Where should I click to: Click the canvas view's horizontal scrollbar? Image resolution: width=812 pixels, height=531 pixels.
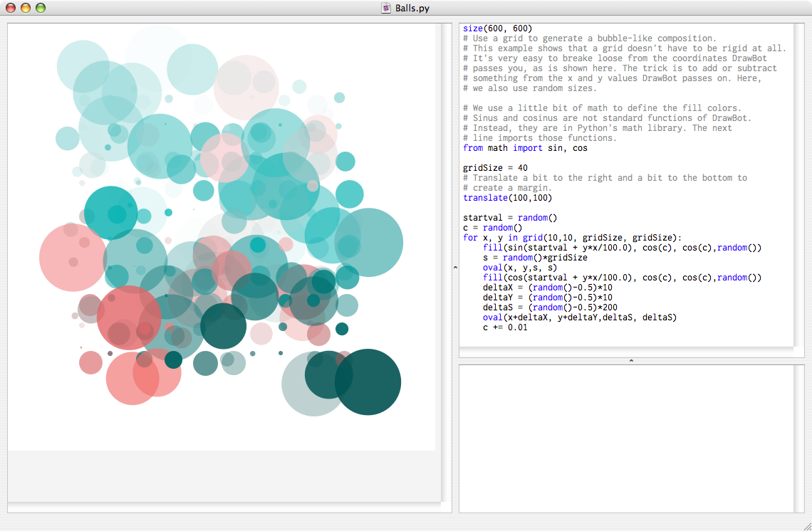tap(224, 508)
